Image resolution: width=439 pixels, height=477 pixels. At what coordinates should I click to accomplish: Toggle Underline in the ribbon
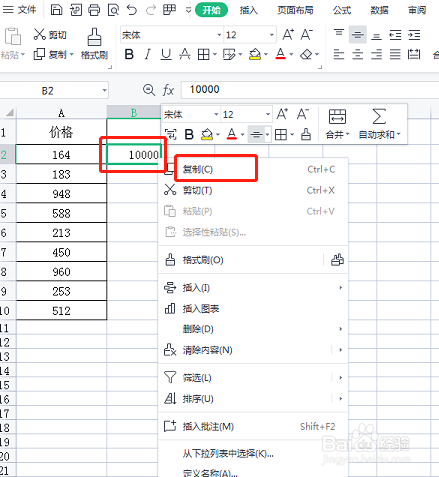pyautogui.click(x=166, y=54)
